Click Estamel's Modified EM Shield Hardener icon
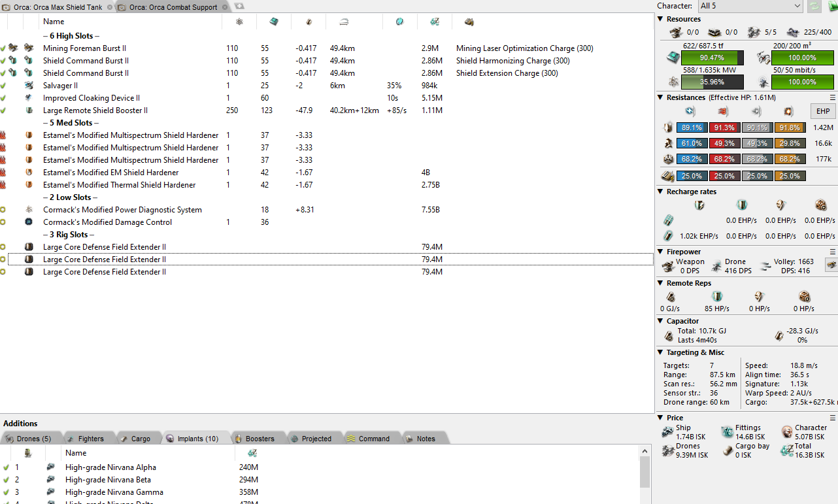 point(29,173)
